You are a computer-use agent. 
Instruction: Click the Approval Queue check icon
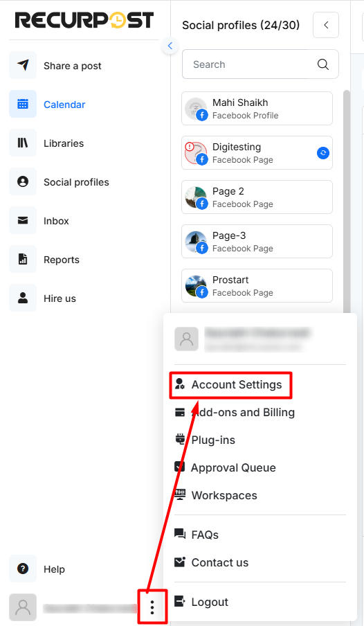point(180,467)
